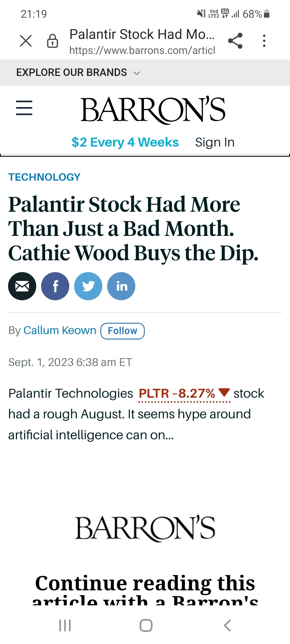Open the Technology section link
The height and width of the screenshot is (644, 290).
coord(44,177)
